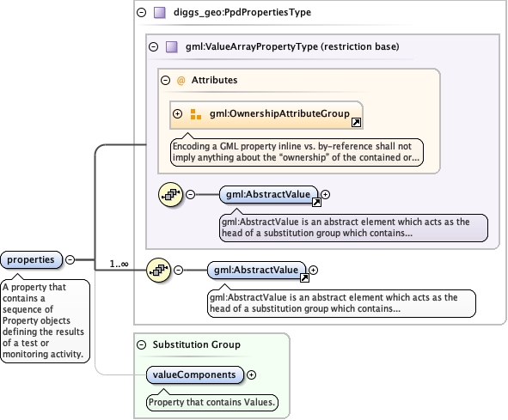The image size is (508, 420).
Task: Click the 1..∞ sequence compositor icon
Action: click(x=158, y=270)
